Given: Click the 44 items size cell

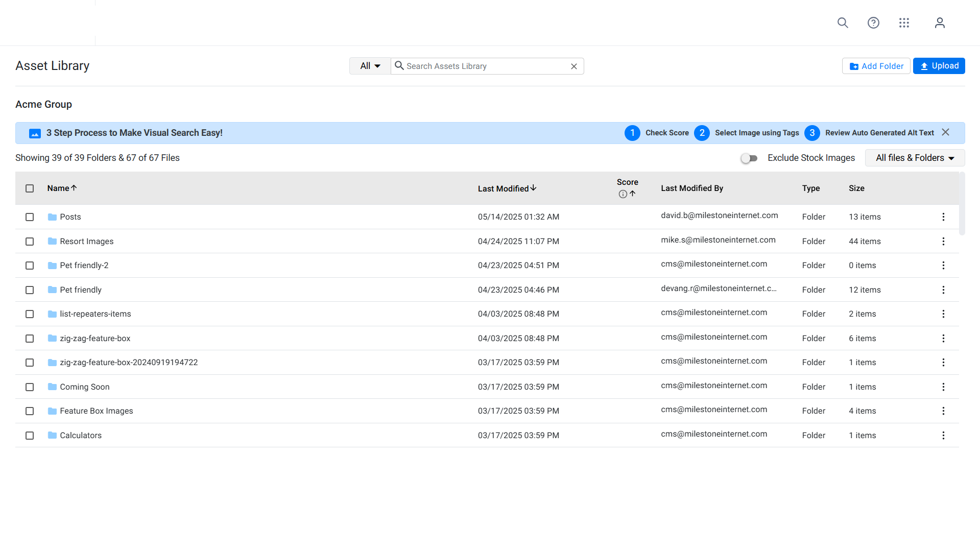Looking at the screenshot, I should pos(865,242).
